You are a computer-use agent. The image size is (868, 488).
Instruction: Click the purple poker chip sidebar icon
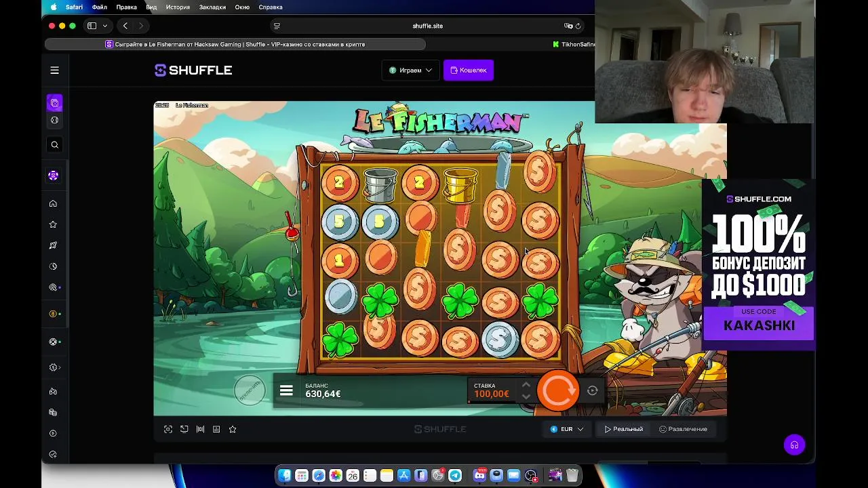pyautogui.click(x=54, y=176)
